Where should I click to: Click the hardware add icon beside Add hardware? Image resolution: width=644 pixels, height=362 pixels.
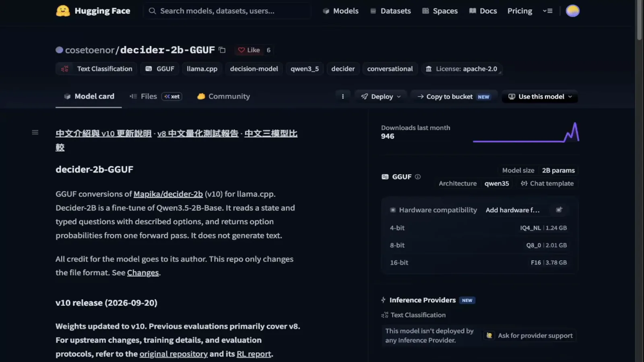tap(559, 210)
